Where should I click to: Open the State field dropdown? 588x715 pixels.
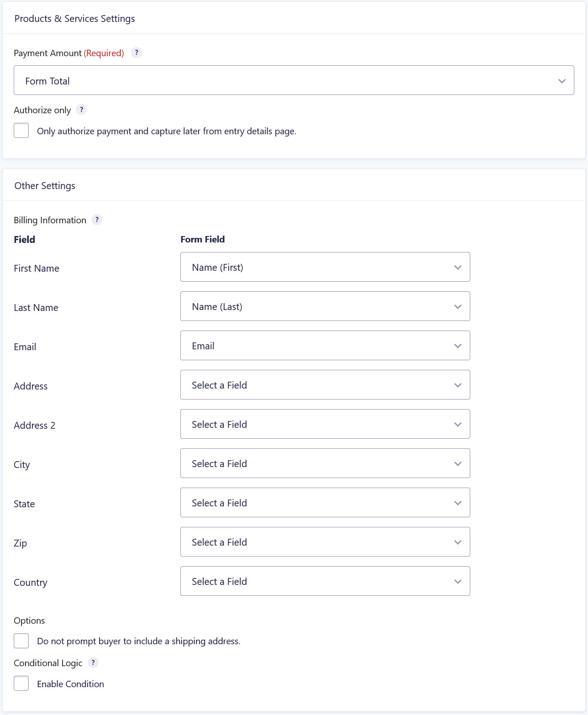point(325,503)
